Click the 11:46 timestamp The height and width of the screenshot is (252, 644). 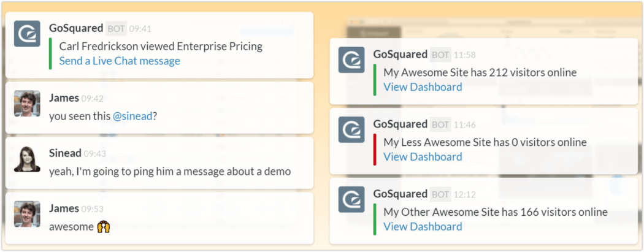pyautogui.click(x=465, y=124)
